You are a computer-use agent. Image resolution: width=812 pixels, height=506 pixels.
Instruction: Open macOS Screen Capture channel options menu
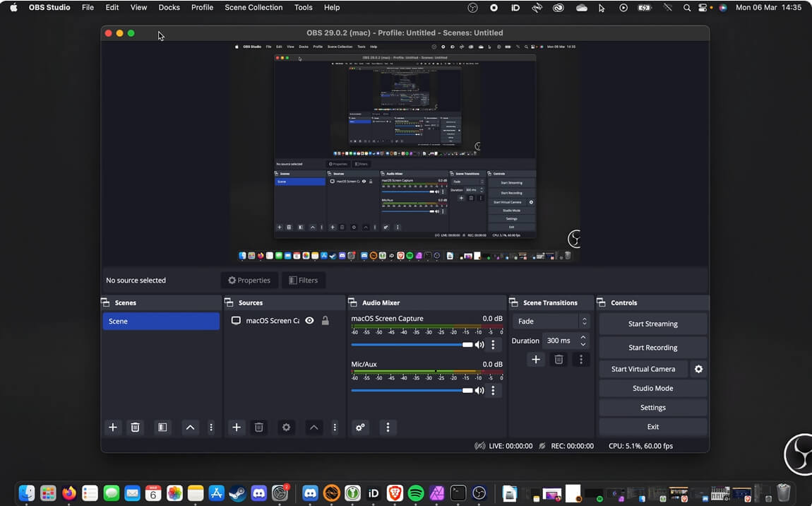point(493,345)
